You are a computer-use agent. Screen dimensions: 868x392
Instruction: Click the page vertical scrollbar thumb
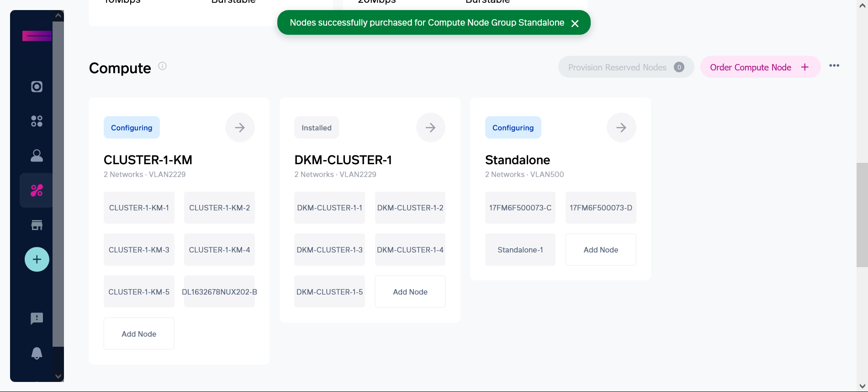(862, 215)
